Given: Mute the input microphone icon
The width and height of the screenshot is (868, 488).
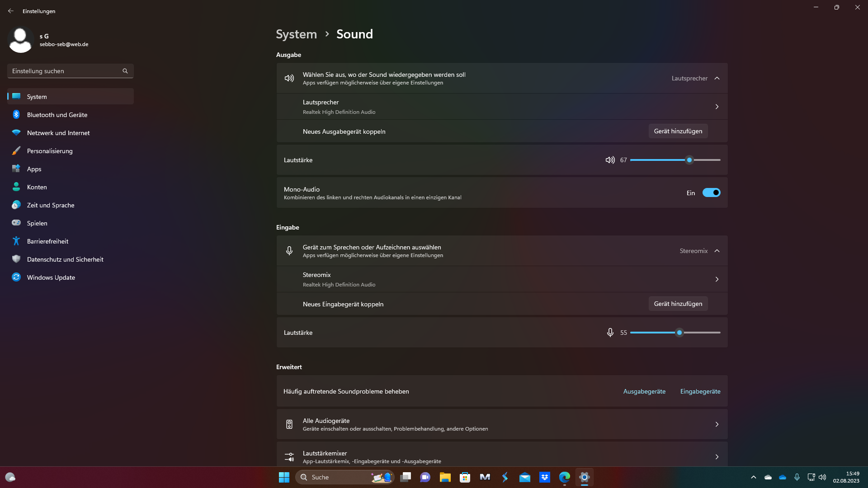Looking at the screenshot, I should pos(610,333).
